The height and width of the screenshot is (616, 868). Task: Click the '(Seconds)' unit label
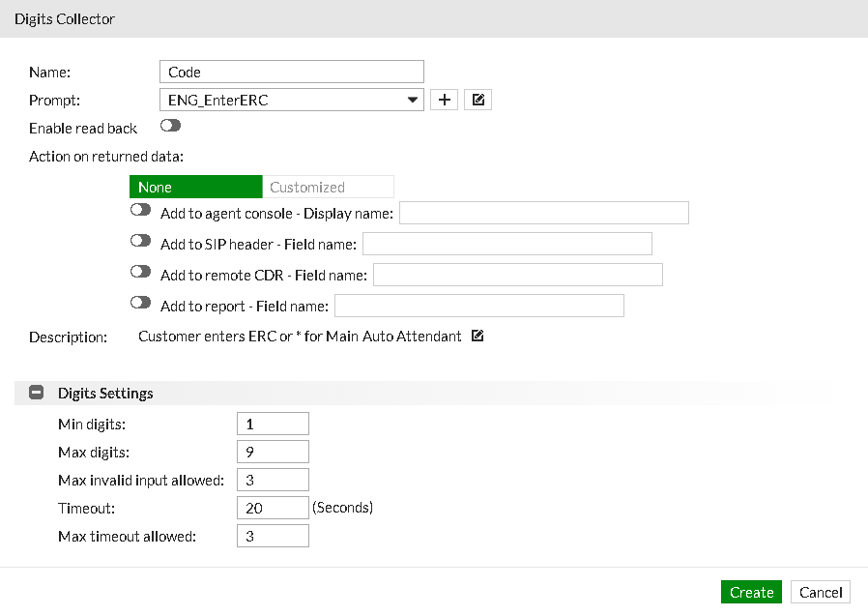(x=343, y=508)
